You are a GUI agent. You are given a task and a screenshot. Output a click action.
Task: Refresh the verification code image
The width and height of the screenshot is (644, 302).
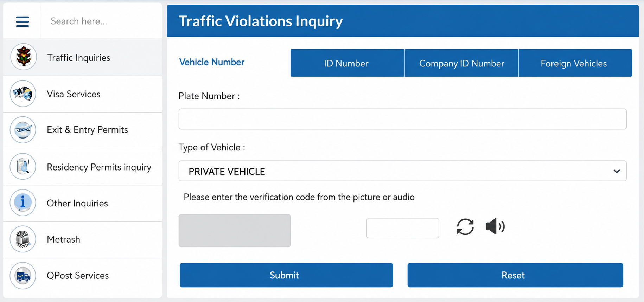[x=465, y=226]
